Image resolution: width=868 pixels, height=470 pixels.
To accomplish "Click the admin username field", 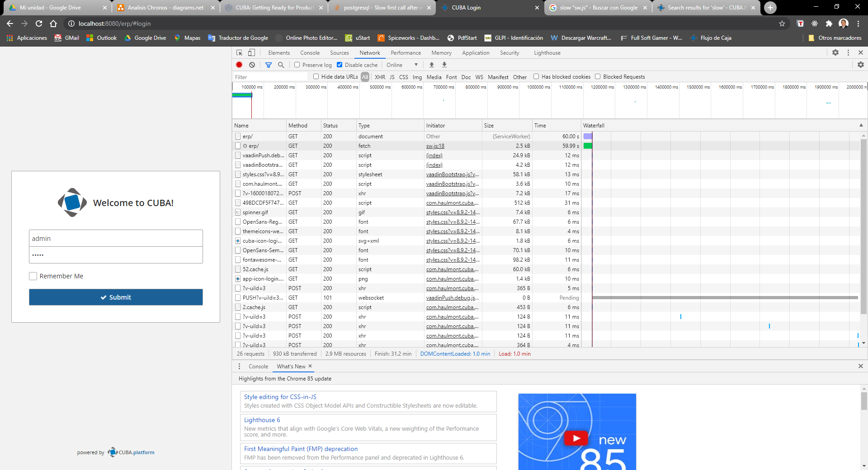I will [x=116, y=239].
